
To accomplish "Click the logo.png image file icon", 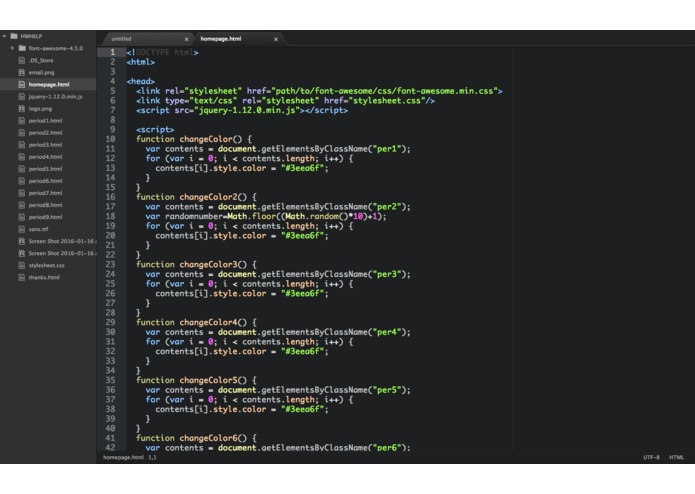I will click(22, 109).
